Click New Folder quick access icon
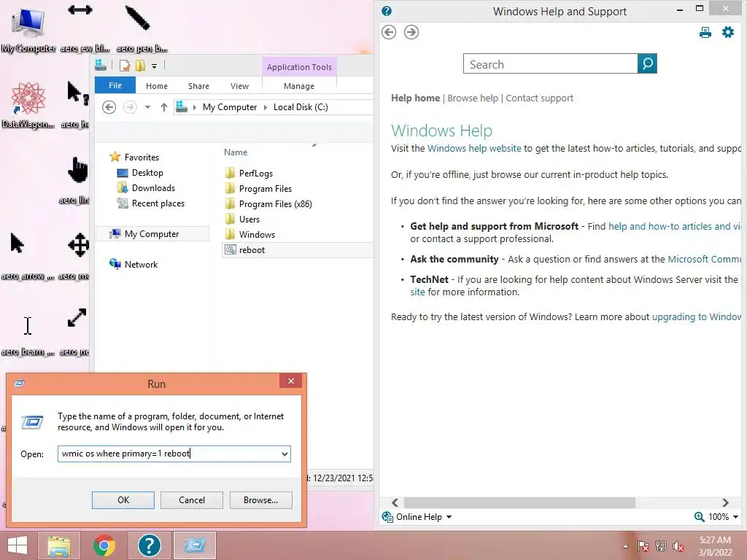The height and width of the screenshot is (560, 747). pyautogui.click(x=140, y=66)
